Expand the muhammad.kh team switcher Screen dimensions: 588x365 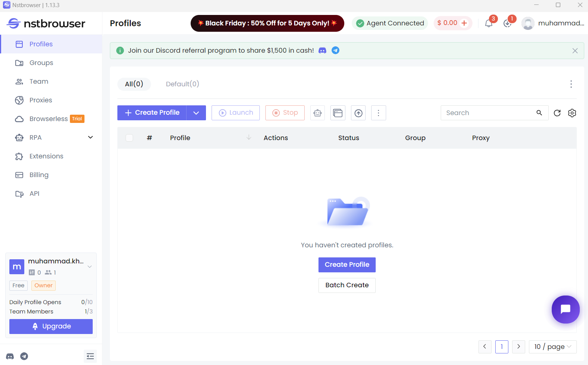pos(90,267)
